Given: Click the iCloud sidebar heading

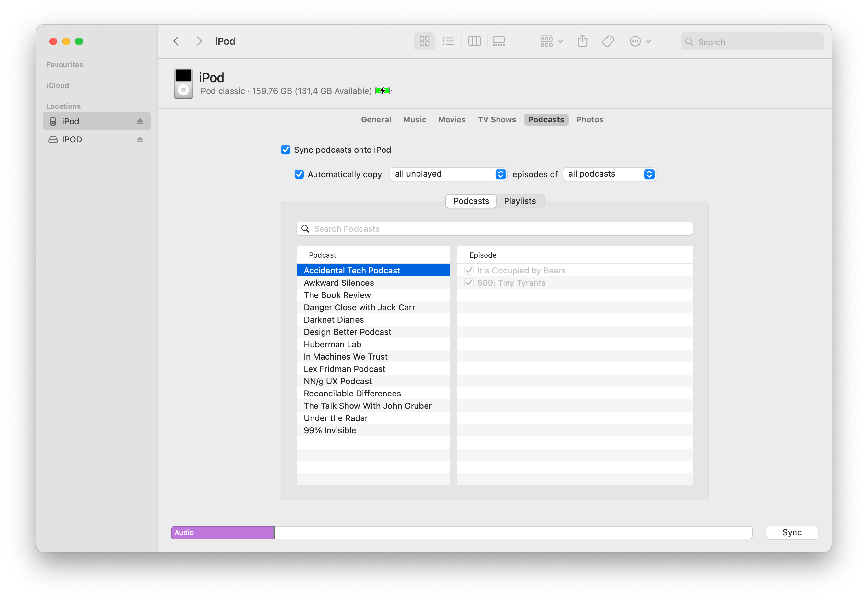Looking at the screenshot, I should tap(58, 85).
